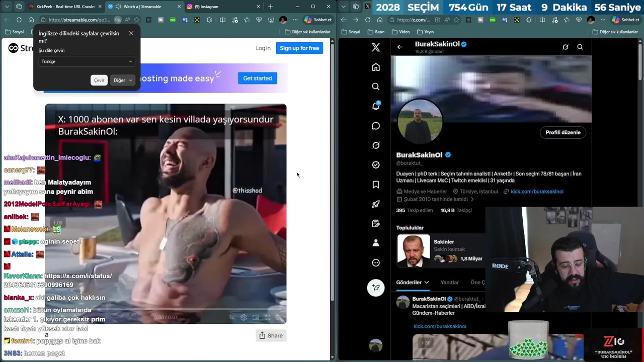Open Sosyal bookmarks folder in X window
This screenshot has width=644, height=362.
tap(351, 32)
